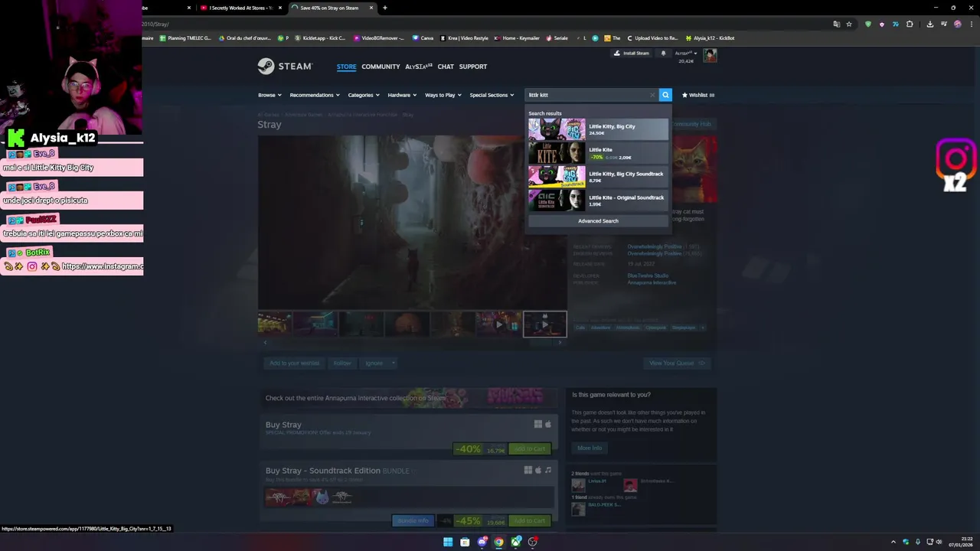
Task: Open the ALYSIA profile menu item
Action: click(x=419, y=67)
